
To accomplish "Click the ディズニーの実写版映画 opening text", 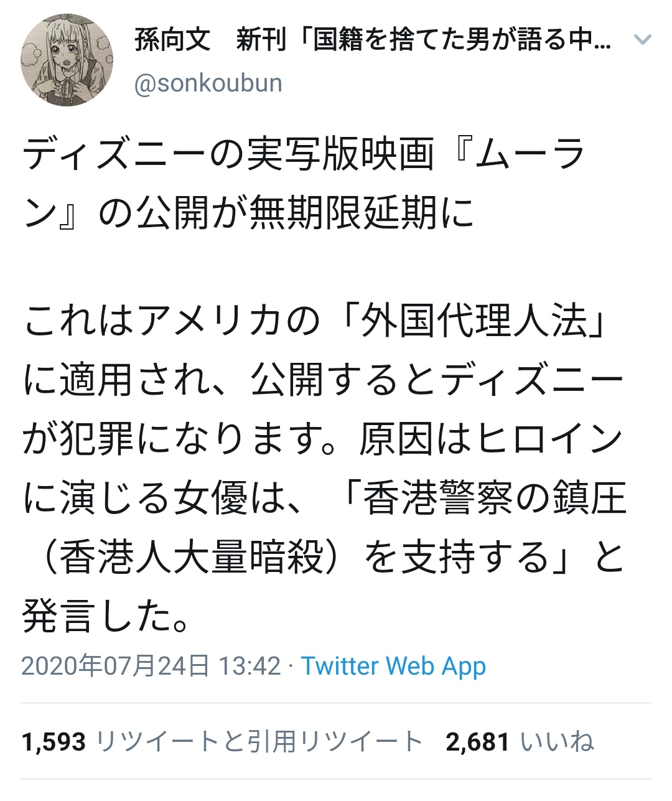I will pos(228,156).
